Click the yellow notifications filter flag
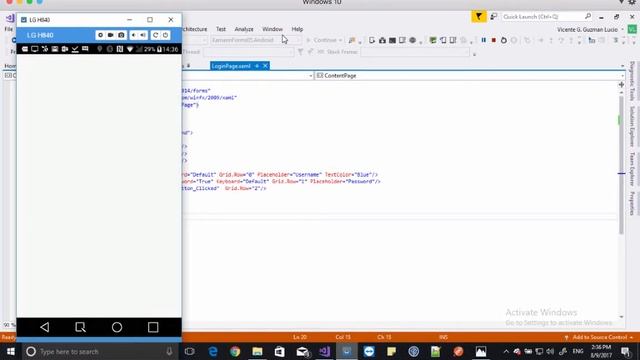 [479, 17]
